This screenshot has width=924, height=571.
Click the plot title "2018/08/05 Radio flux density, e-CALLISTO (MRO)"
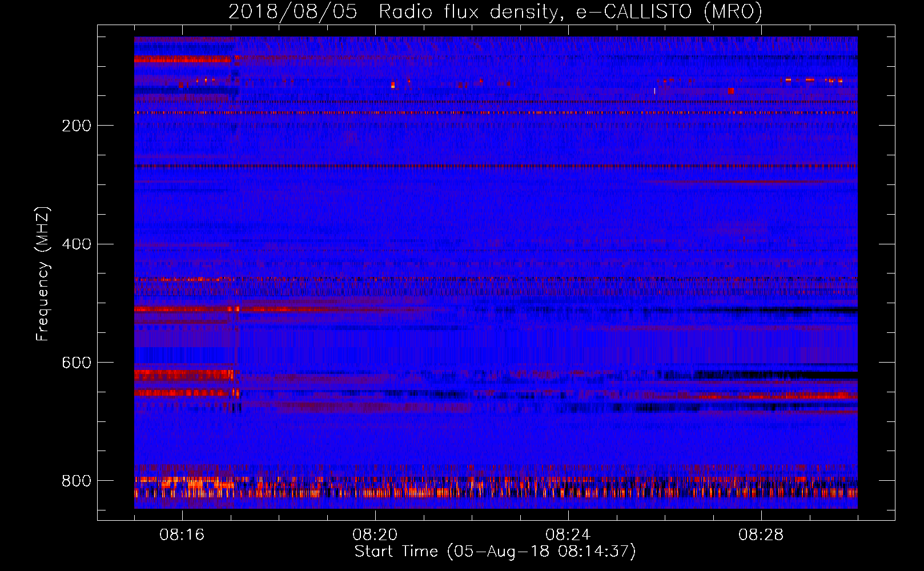pos(495,12)
